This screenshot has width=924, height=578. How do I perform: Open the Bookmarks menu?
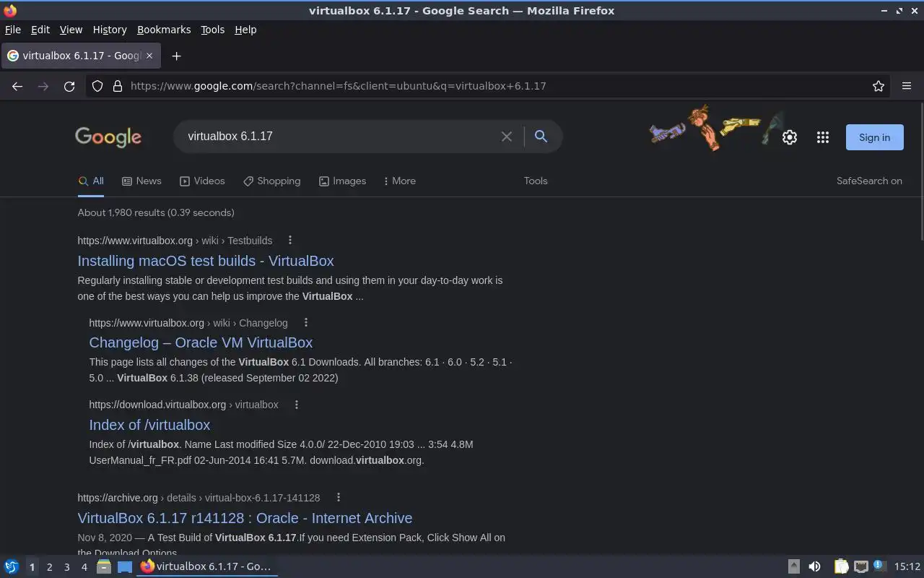(164, 30)
